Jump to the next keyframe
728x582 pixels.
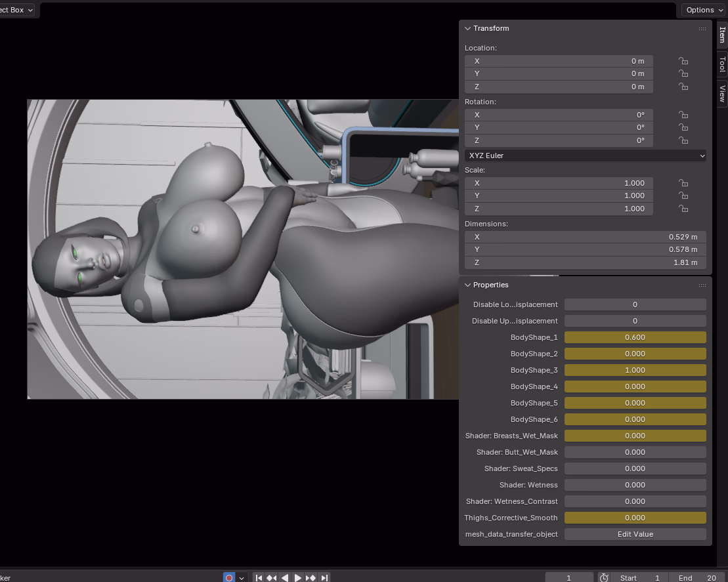click(x=310, y=577)
